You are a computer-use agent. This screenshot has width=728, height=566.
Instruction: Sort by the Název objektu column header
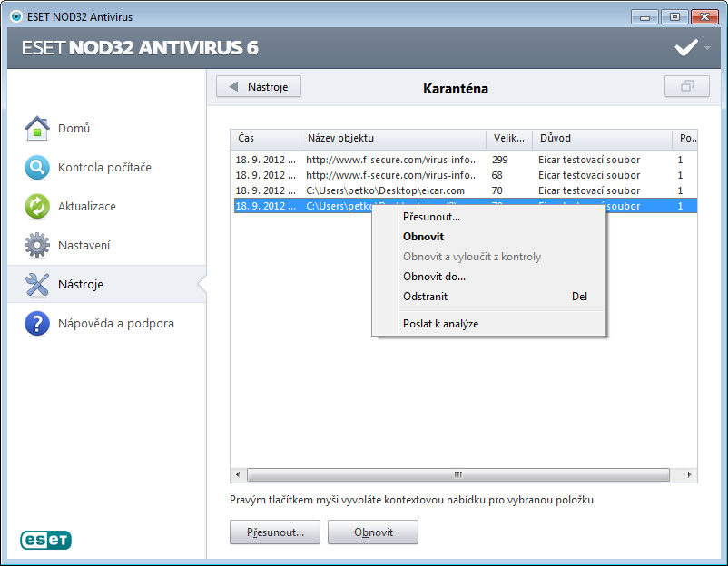click(393, 138)
